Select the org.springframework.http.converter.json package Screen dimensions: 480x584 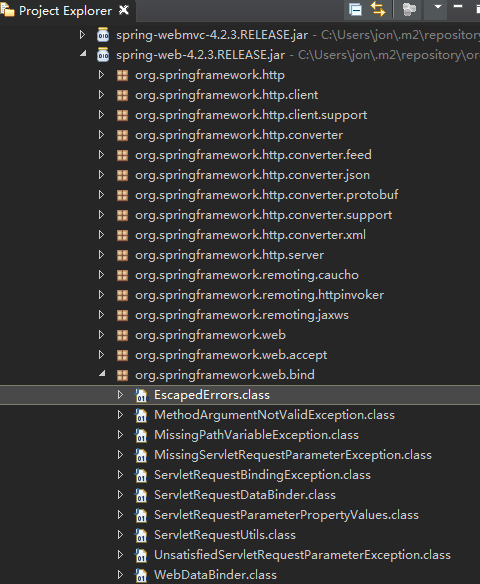[252, 175]
